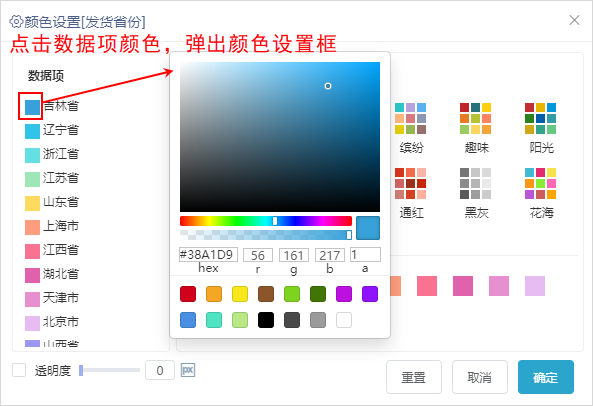593x406 pixels.
Task: Click the 重置 button
Action: [414, 377]
